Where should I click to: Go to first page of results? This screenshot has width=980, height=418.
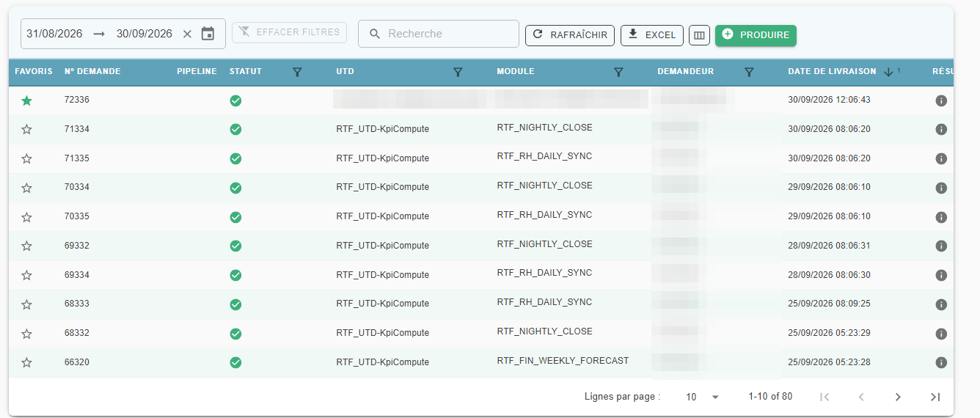point(824,397)
